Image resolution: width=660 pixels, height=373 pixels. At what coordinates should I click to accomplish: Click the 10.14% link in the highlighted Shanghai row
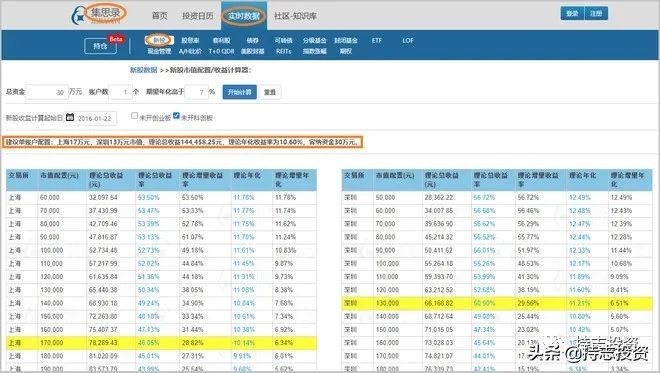(244, 343)
